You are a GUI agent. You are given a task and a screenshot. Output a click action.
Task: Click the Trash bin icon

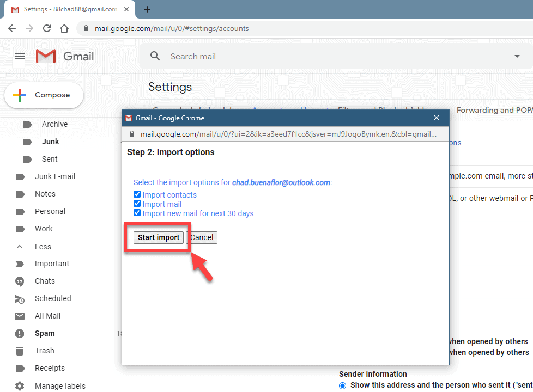pyautogui.click(x=20, y=351)
